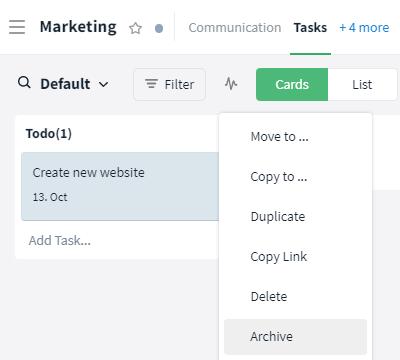Choose Copy to ... from context menu
This screenshot has height=360, width=400.
coord(295,177)
